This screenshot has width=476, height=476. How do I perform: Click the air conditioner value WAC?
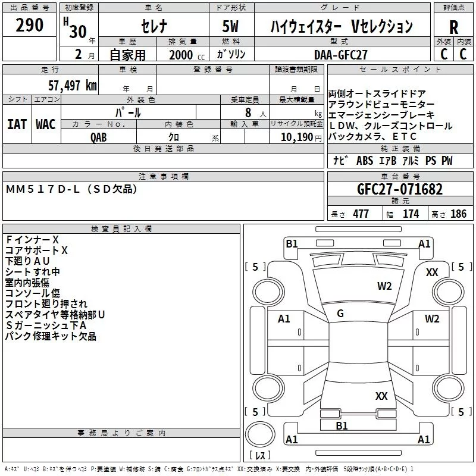(x=46, y=124)
